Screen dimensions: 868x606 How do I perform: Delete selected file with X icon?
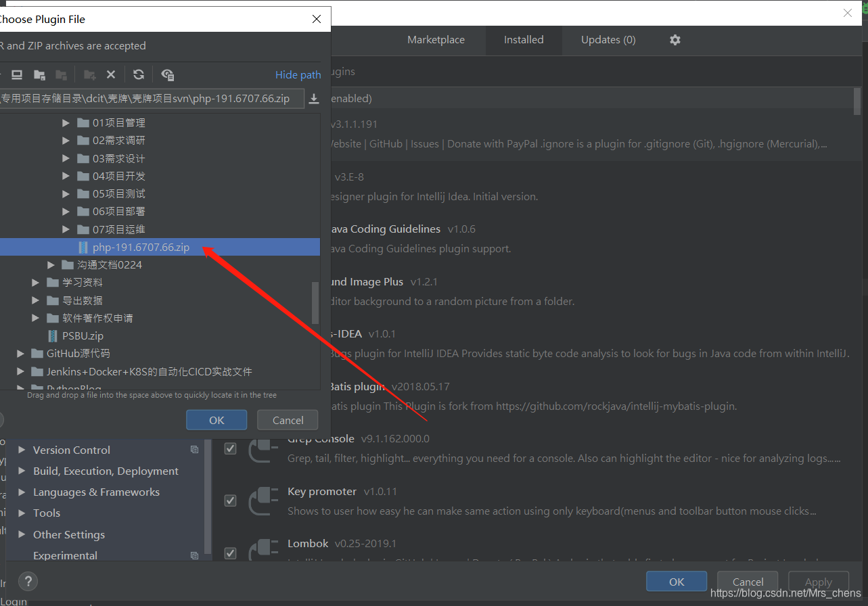point(111,74)
